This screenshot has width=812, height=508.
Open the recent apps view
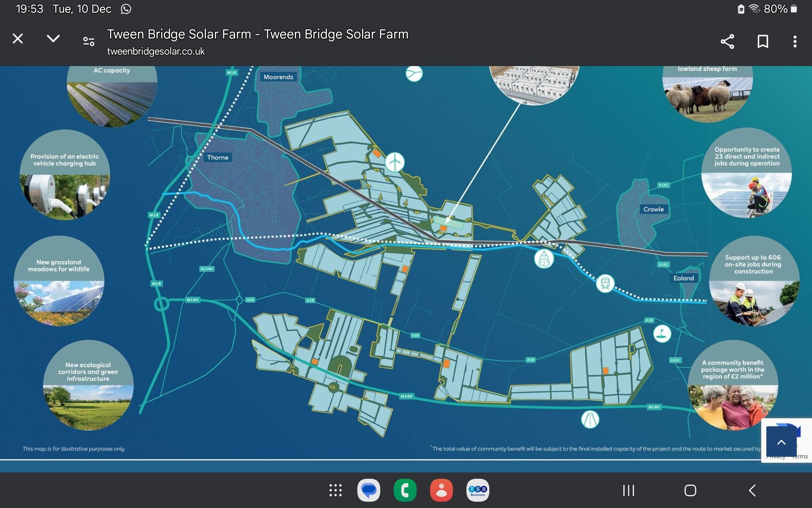click(x=629, y=491)
